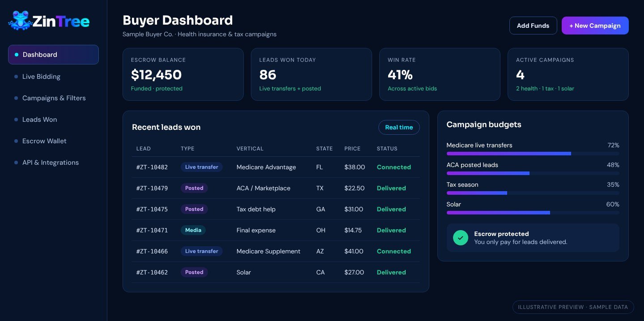Click the Posted tag on Solar row
The height and width of the screenshot is (321, 644).
194,272
